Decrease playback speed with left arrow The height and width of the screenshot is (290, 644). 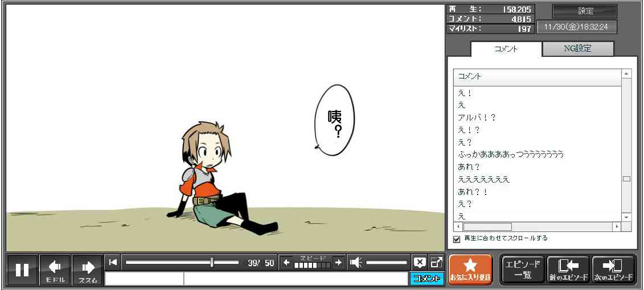pyautogui.click(x=286, y=262)
